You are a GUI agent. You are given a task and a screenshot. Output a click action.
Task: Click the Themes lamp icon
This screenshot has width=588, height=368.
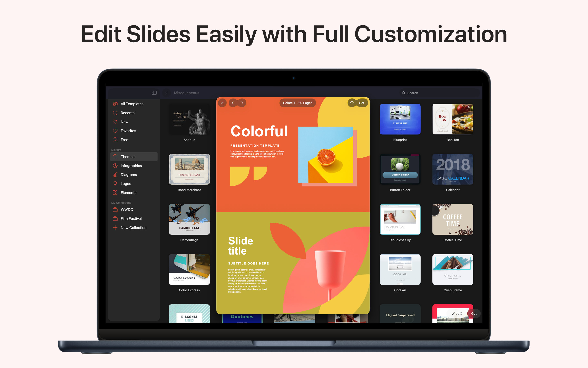tap(115, 157)
